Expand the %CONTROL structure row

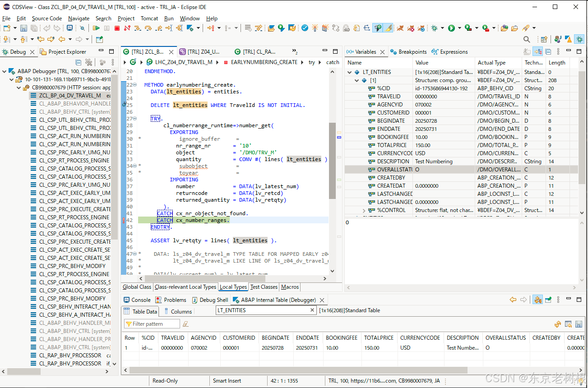point(364,210)
